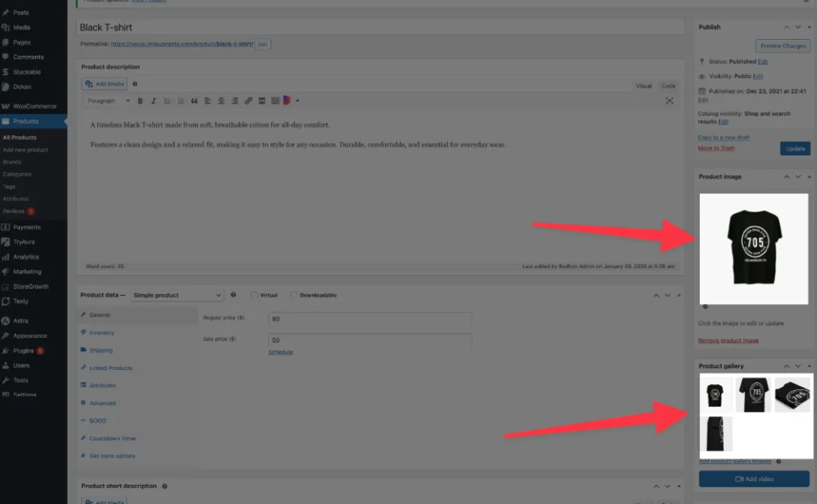Apply bold formatting in editor toolbar

[x=140, y=101]
